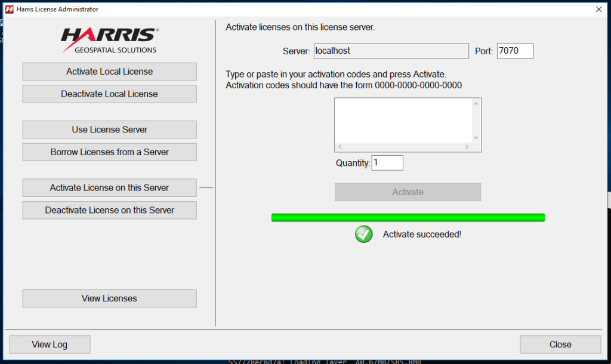Click the 'Activate succeeded!' message
611x364 pixels.
point(422,235)
